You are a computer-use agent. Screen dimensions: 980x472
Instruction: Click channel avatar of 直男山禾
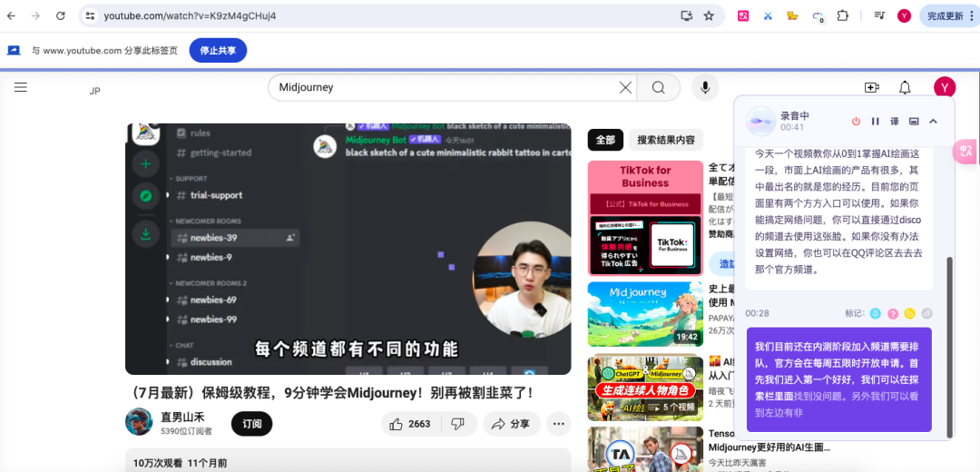point(139,422)
